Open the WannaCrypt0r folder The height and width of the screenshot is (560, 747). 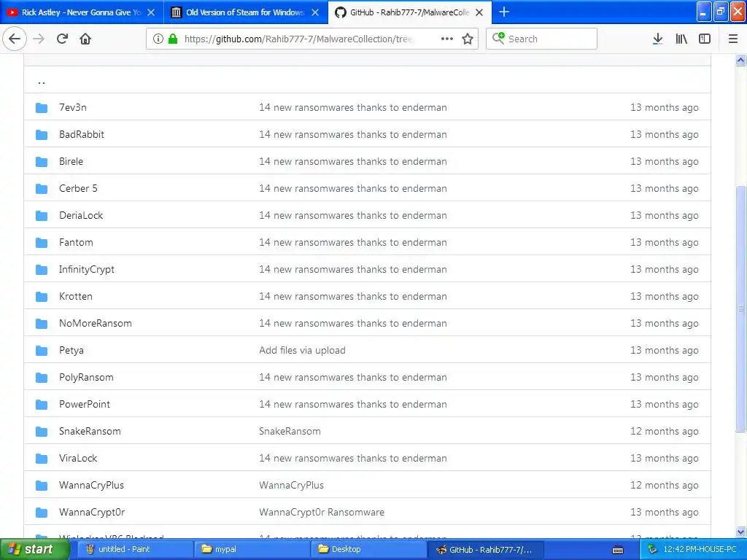(92, 513)
